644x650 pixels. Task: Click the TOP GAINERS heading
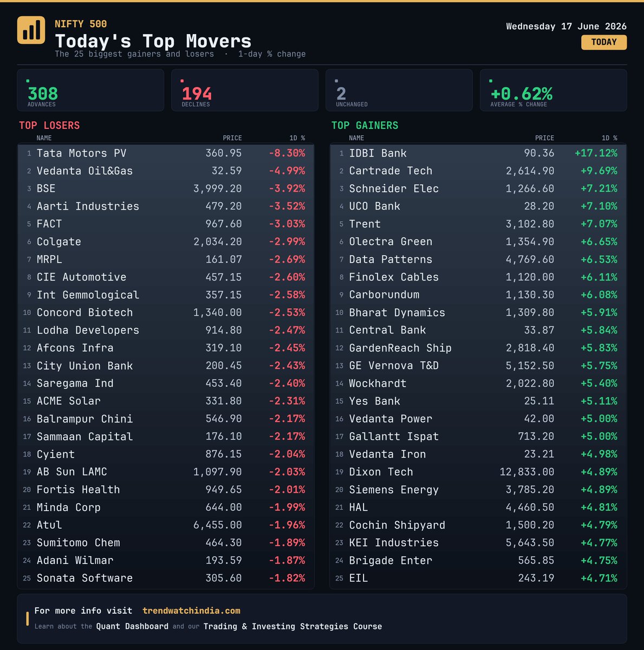365,126
